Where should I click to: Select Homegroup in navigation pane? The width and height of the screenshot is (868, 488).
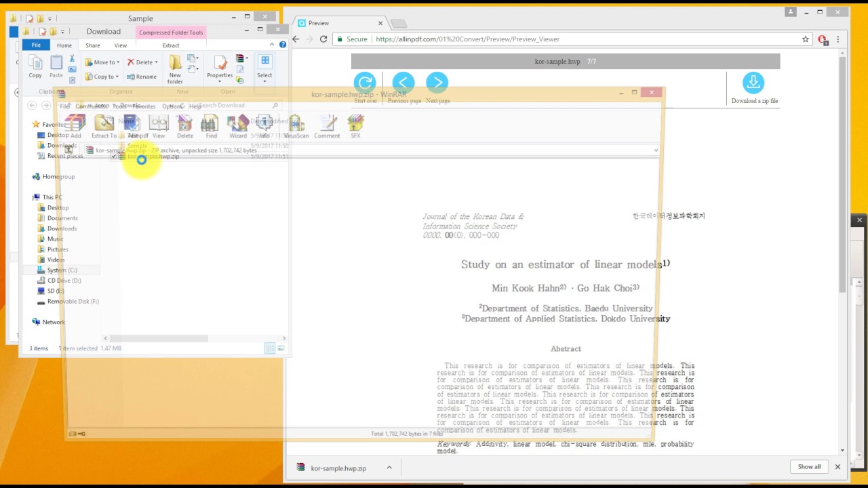pos(58,177)
